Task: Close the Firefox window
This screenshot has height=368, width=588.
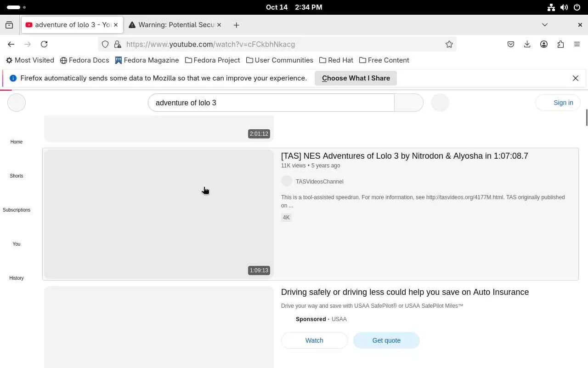Action: [580, 25]
